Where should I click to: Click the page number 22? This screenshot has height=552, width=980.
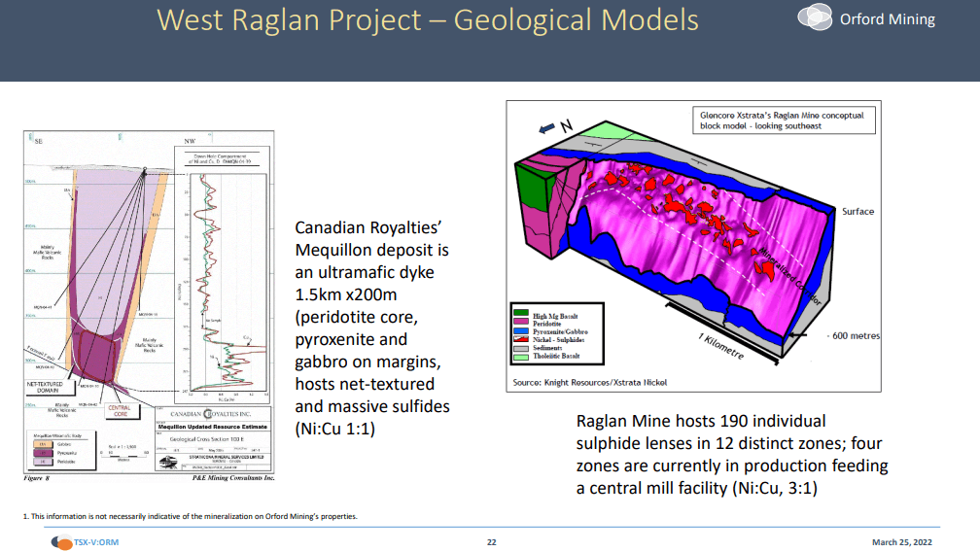[x=491, y=542]
